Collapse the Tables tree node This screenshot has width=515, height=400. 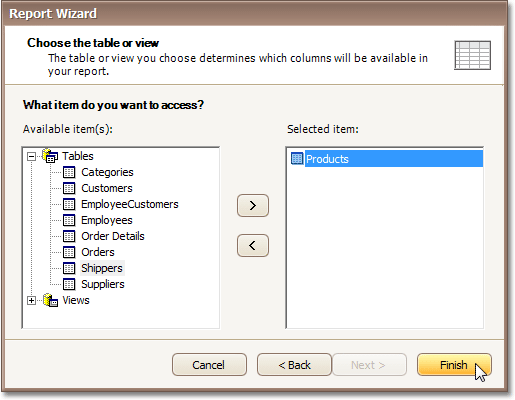click(x=31, y=156)
